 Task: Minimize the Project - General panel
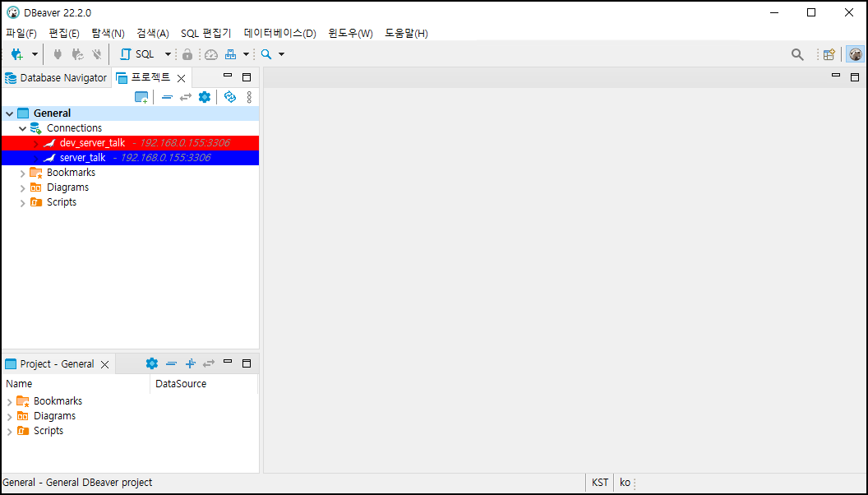[228, 362]
